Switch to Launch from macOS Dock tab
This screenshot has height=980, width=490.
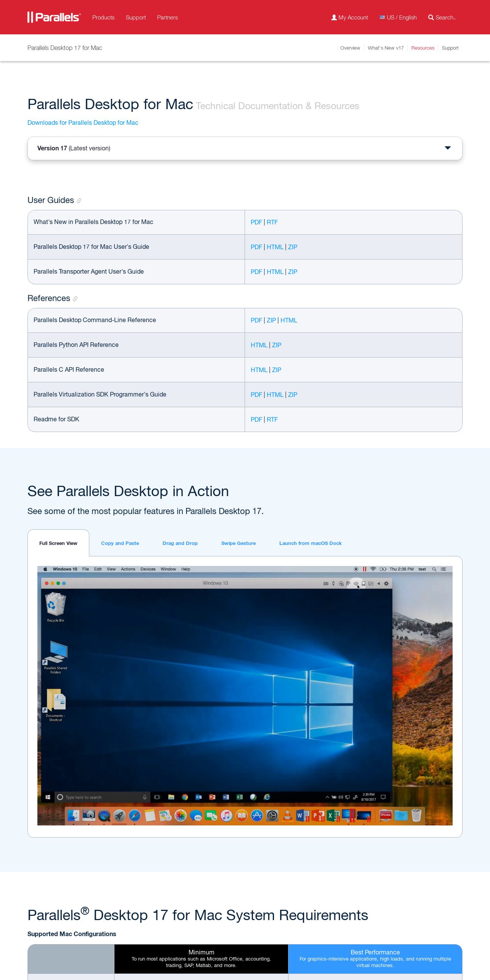[x=310, y=543]
